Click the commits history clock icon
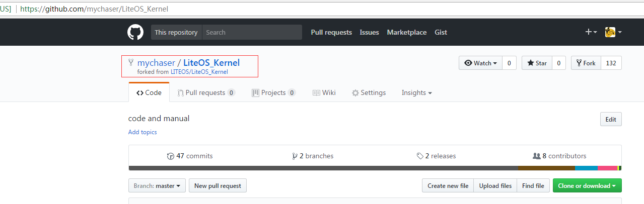The width and height of the screenshot is (644, 204). coord(171,156)
